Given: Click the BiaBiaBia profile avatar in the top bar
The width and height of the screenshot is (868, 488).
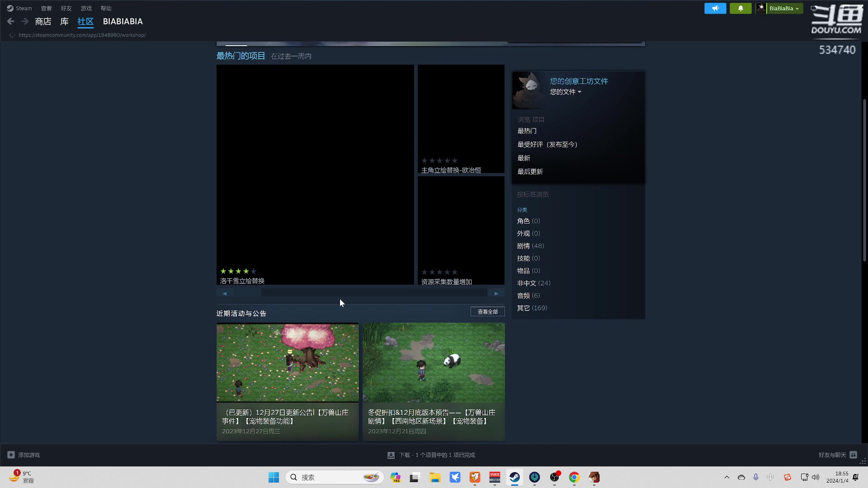Looking at the screenshot, I should click(761, 8).
